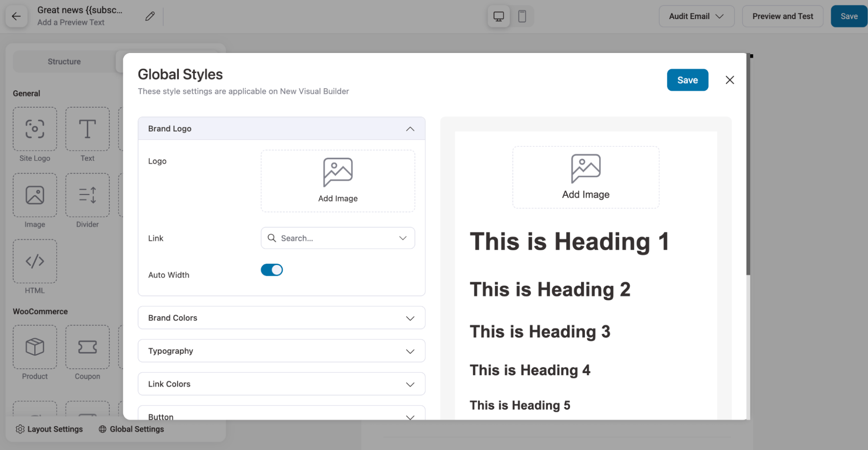Select the Divider block icon
Screen dimensions: 868x450
point(87,195)
